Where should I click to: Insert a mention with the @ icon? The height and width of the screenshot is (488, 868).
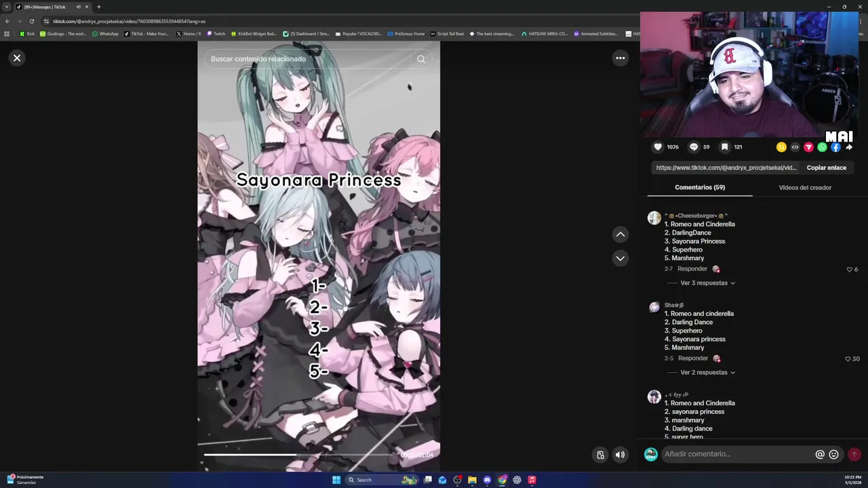tap(820, 455)
